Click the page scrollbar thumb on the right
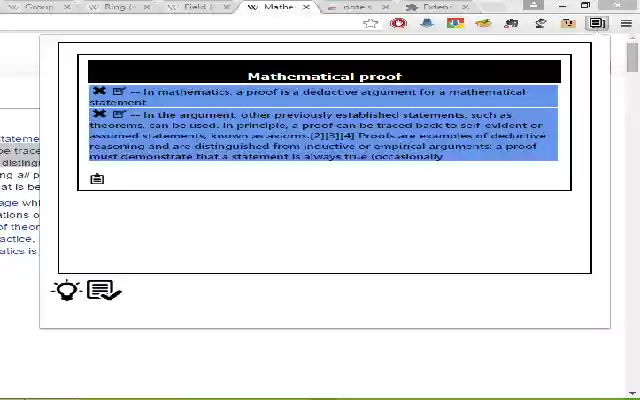The height and width of the screenshot is (400, 640). point(633,57)
